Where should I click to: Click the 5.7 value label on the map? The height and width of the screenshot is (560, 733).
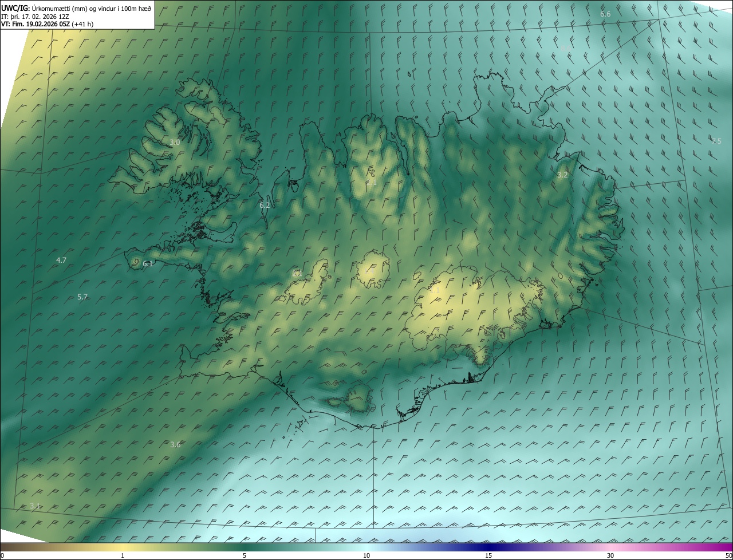(x=82, y=297)
